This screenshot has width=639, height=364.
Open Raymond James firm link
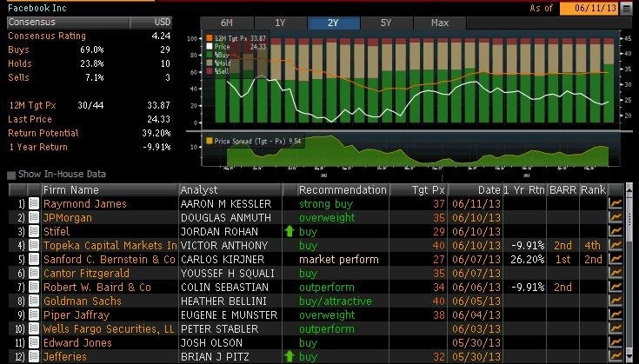click(x=85, y=203)
